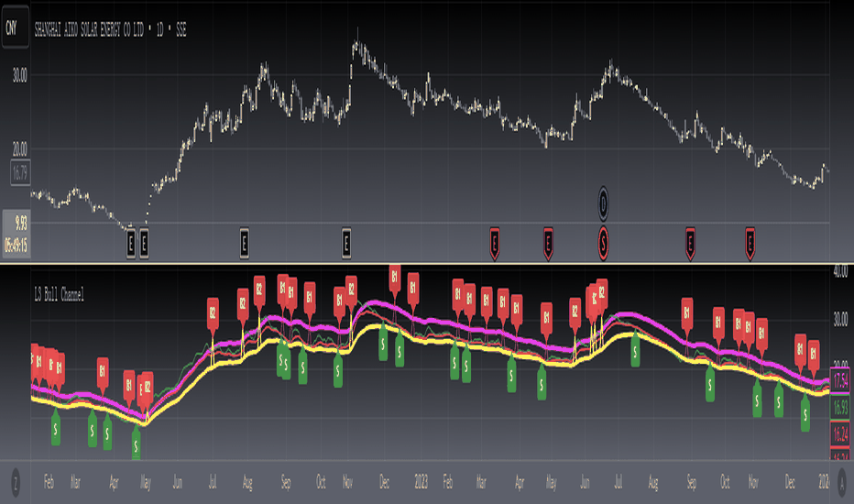Screen dimensions: 854x504
Task: Open the L3 Bull Channel indicator legend
Action: pos(59,295)
